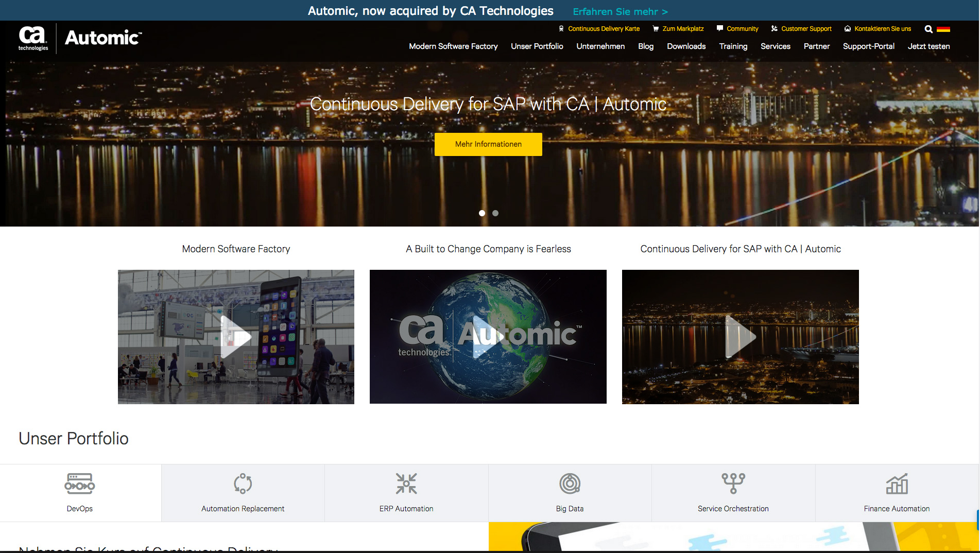Open the Customer Support link text
This screenshot has width=980, height=553.
point(806,29)
